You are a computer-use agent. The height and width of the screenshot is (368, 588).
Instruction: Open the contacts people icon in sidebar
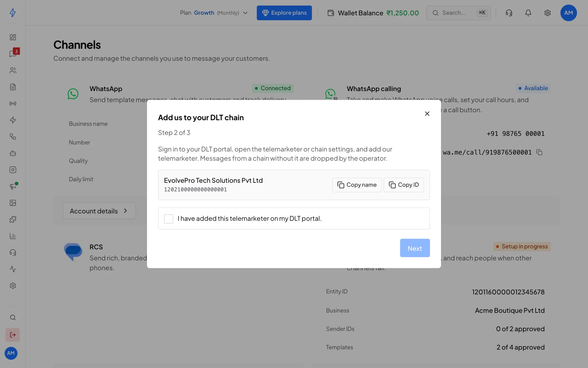coord(13,70)
